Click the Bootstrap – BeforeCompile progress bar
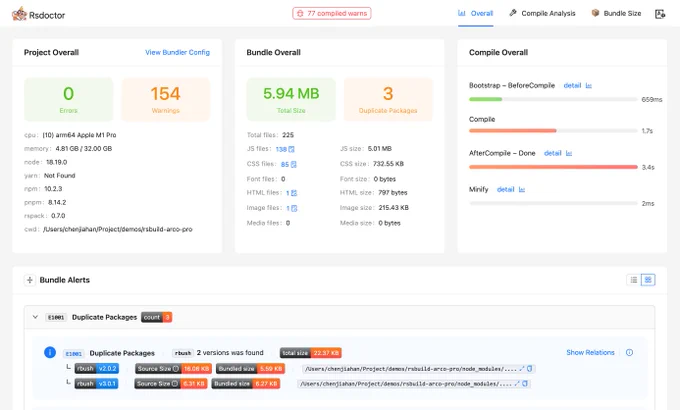This screenshot has width=680, height=410. click(553, 99)
